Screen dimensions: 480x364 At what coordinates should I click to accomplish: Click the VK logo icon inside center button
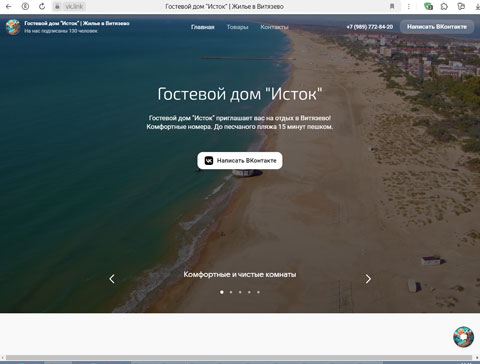209,161
